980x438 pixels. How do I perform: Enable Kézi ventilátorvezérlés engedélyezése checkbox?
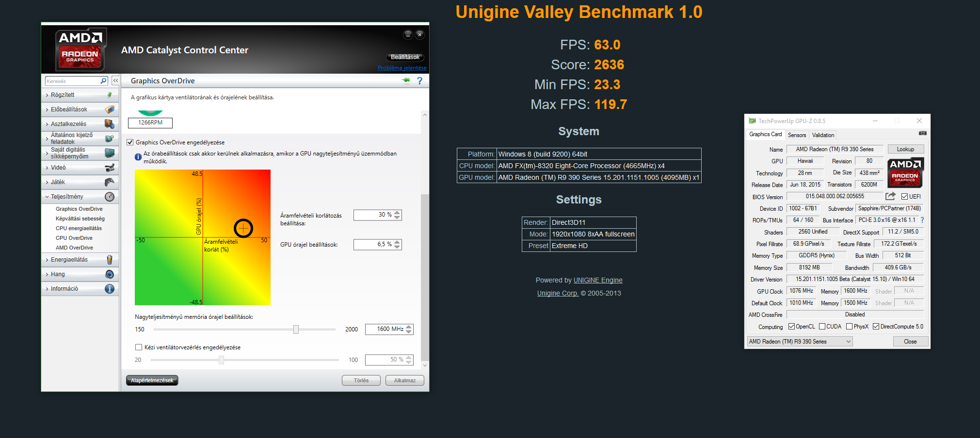(139, 347)
